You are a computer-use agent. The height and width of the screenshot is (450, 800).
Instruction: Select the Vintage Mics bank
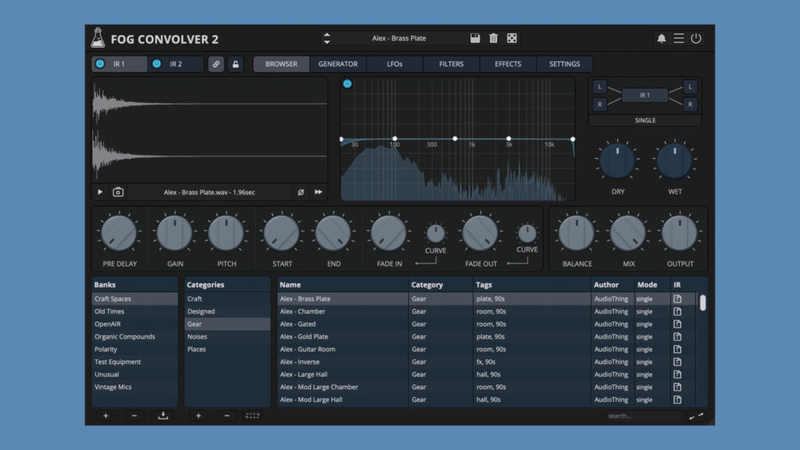point(134,387)
